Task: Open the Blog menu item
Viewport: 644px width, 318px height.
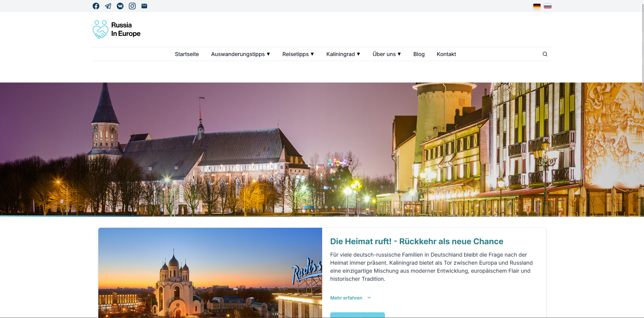Action: (x=419, y=54)
